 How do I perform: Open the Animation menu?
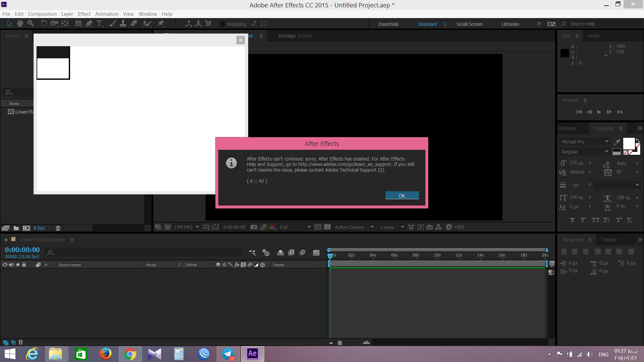(107, 14)
